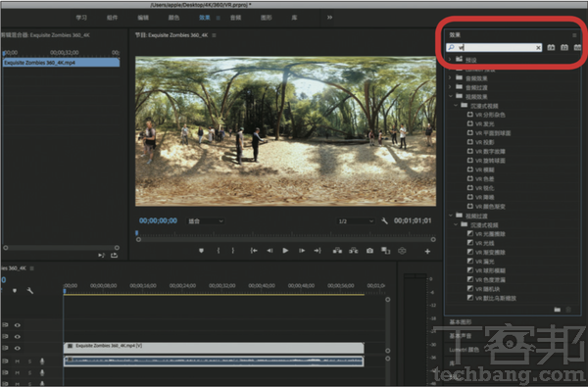
Task: Open timeline display settings via the wrench icon
Action: tap(30, 290)
